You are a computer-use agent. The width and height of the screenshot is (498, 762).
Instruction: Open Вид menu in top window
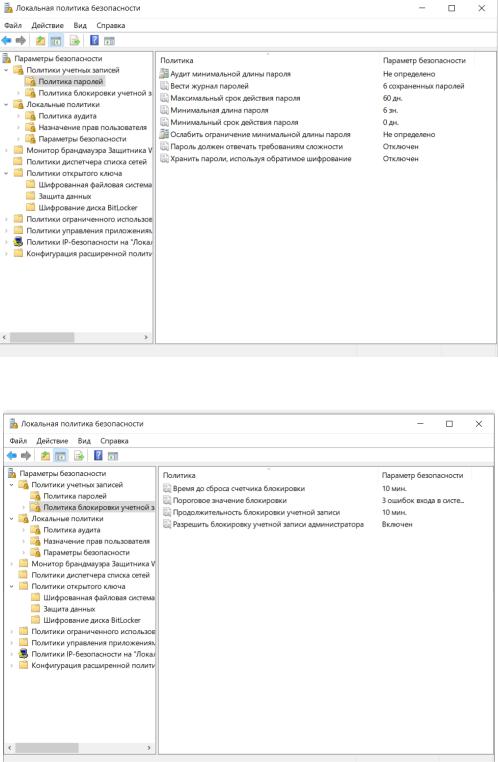80,25
